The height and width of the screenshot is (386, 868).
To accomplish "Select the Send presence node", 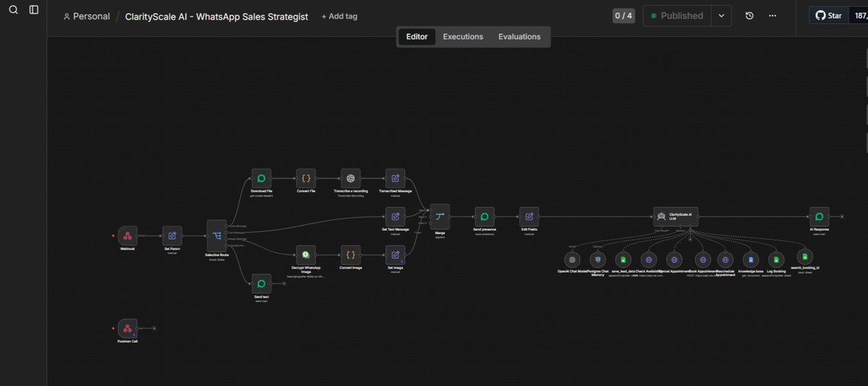I will click(485, 216).
